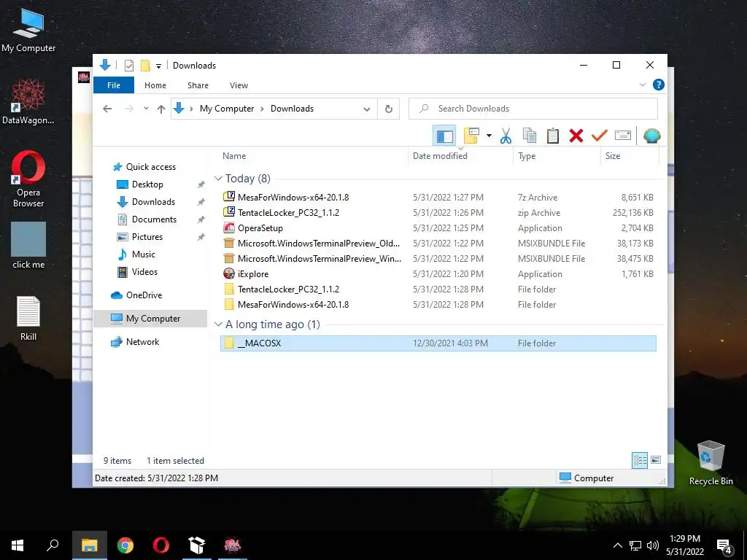This screenshot has width=747, height=560.
Task: Click the new folder toolbar icon
Action: click(x=471, y=136)
